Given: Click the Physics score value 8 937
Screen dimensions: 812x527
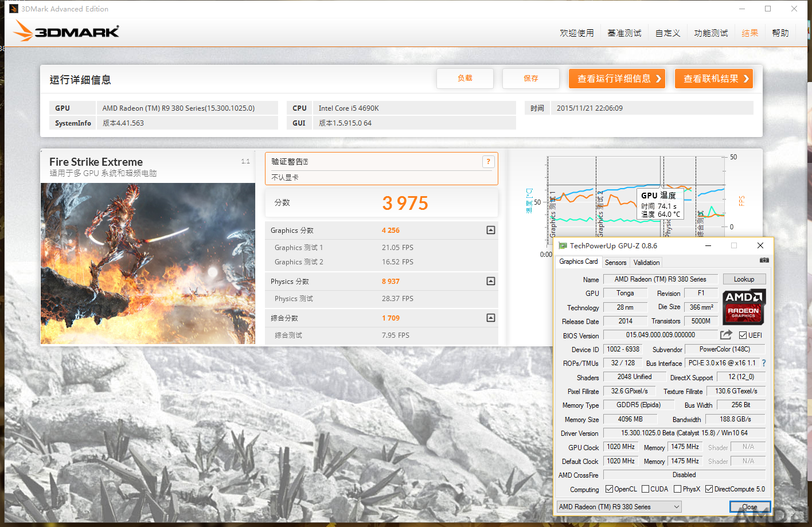Looking at the screenshot, I should click(391, 282).
